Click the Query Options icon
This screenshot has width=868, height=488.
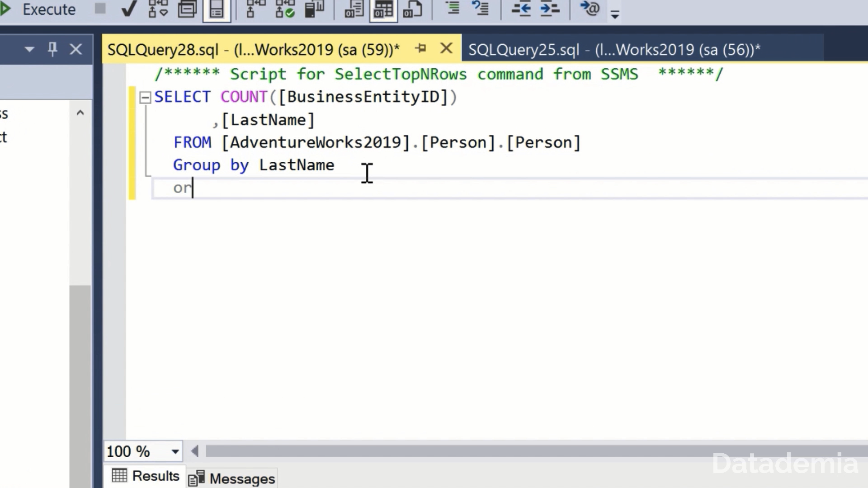click(187, 9)
